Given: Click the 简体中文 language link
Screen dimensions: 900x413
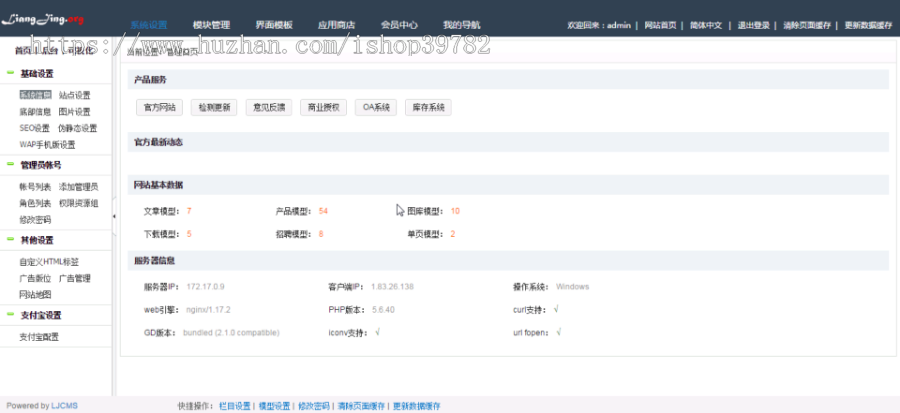Looking at the screenshot, I should pos(706,25).
